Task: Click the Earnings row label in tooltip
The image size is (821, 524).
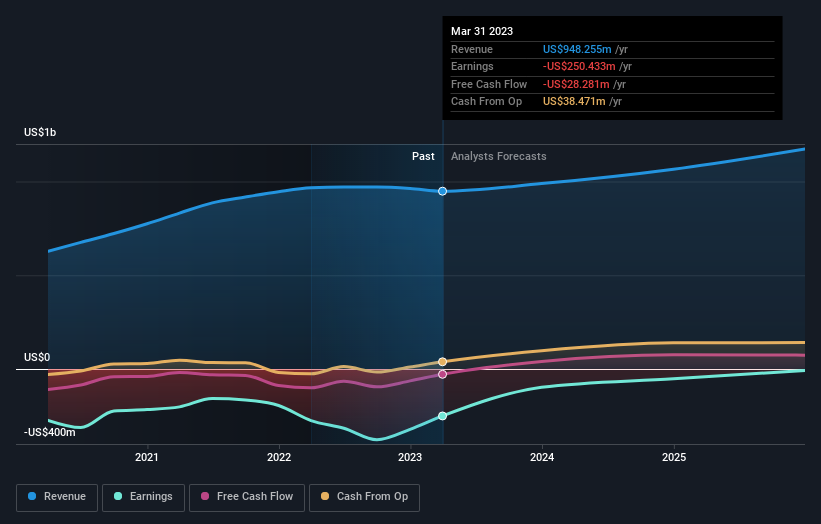Action: pyautogui.click(x=472, y=66)
